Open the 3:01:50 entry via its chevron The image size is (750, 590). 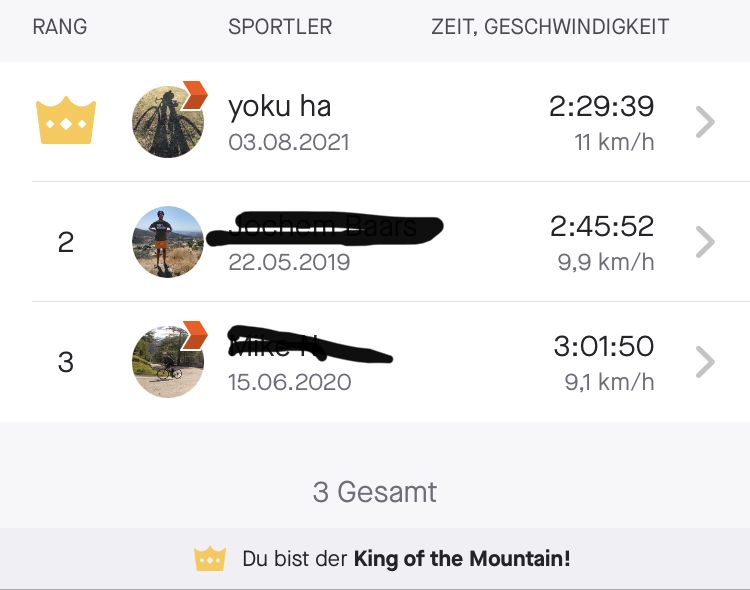(705, 362)
